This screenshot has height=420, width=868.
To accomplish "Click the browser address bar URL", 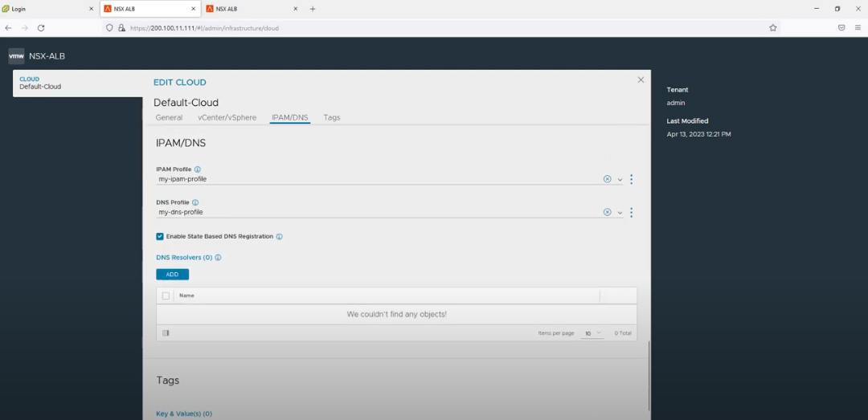I will point(204,27).
